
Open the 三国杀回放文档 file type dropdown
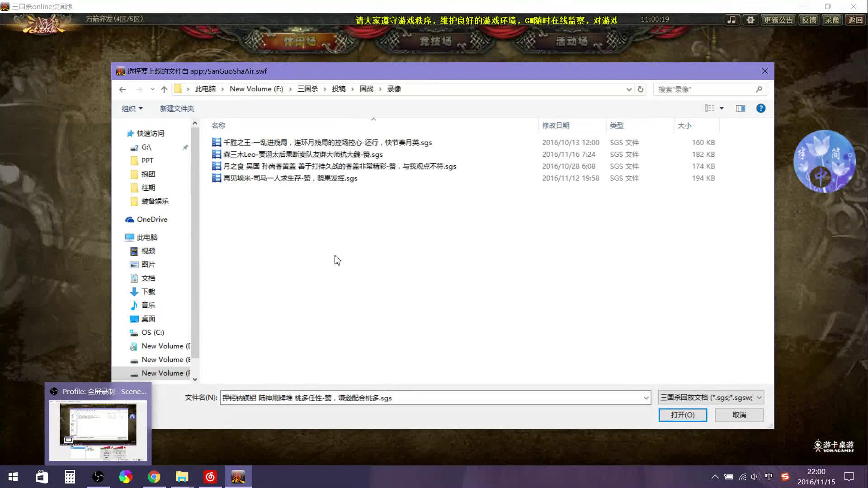(711, 398)
